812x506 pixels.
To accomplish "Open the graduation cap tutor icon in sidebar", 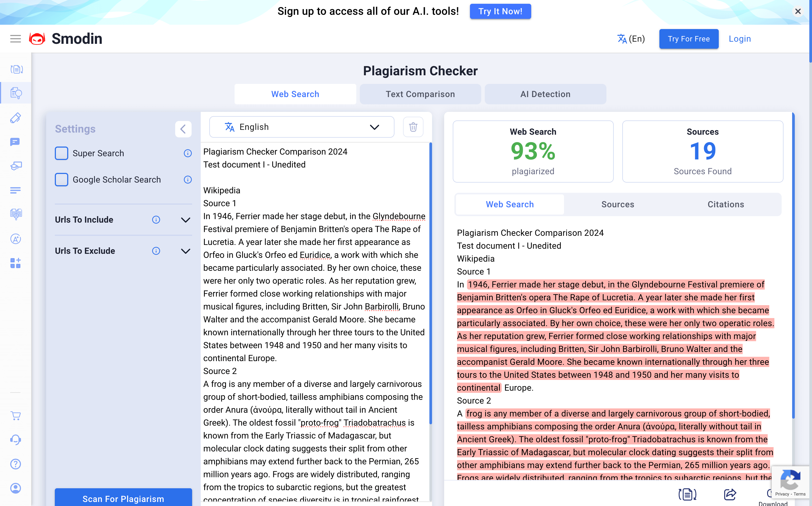I will pos(16,166).
